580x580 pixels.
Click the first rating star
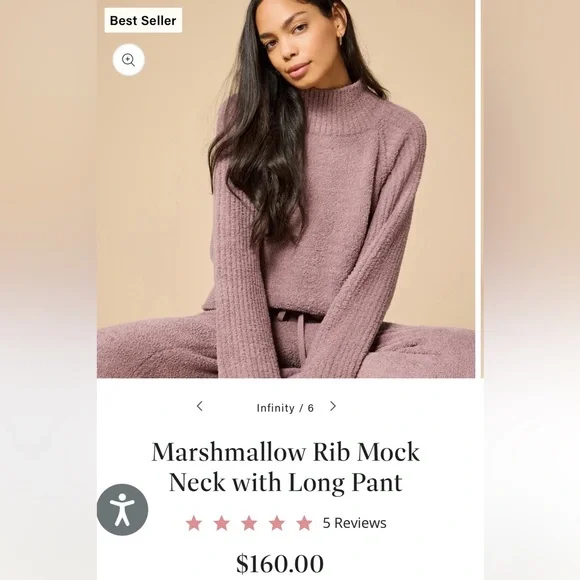pos(194,523)
